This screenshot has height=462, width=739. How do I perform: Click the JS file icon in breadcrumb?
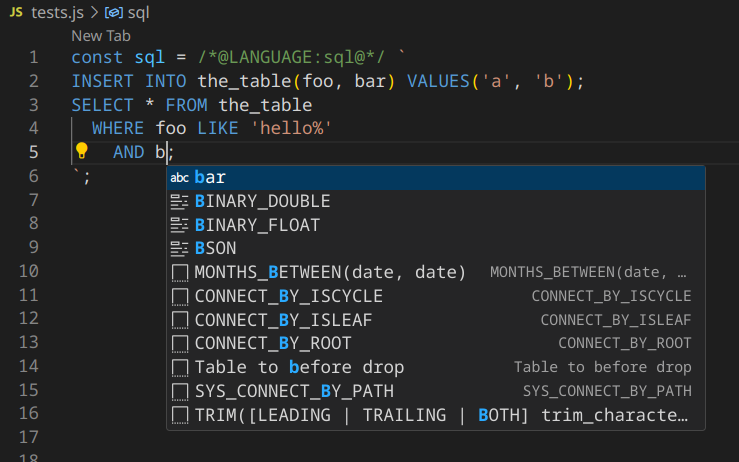coord(15,10)
